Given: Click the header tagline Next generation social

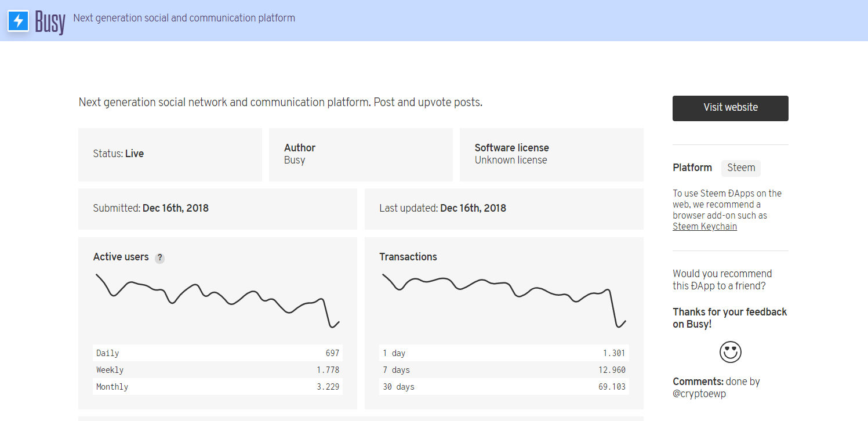Looking at the screenshot, I should [x=184, y=18].
